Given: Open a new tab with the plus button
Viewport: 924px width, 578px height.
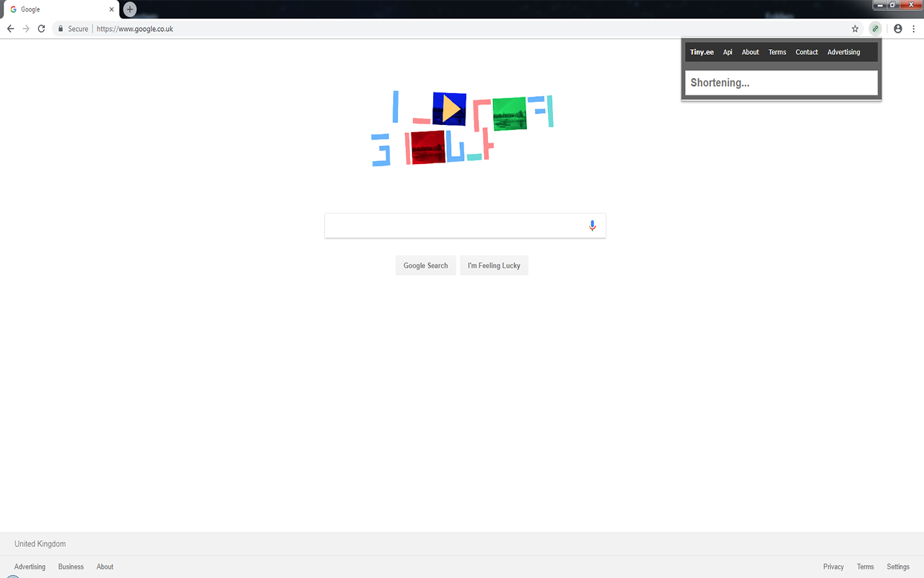Looking at the screenshot, I should [x=130, y=9].
